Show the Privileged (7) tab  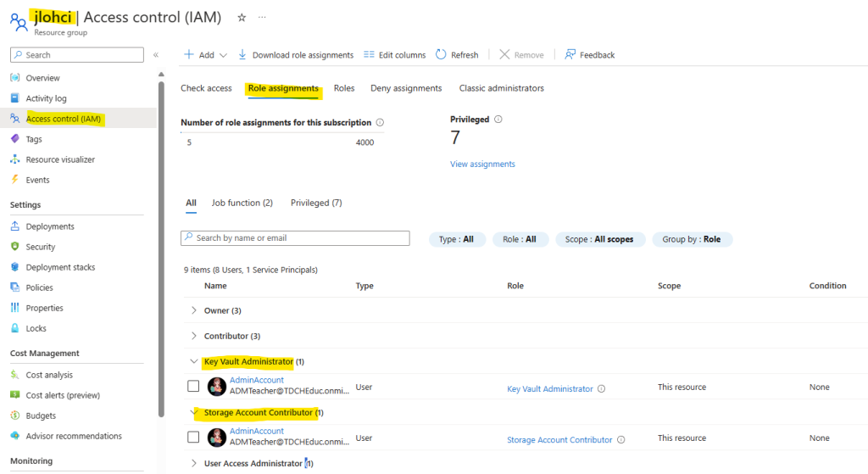316,203
